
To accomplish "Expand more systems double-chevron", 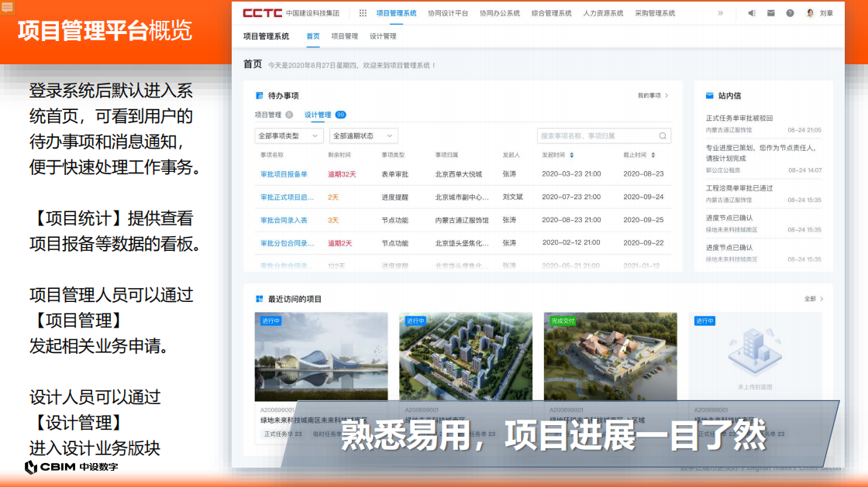I will click(x=720, y=13).
